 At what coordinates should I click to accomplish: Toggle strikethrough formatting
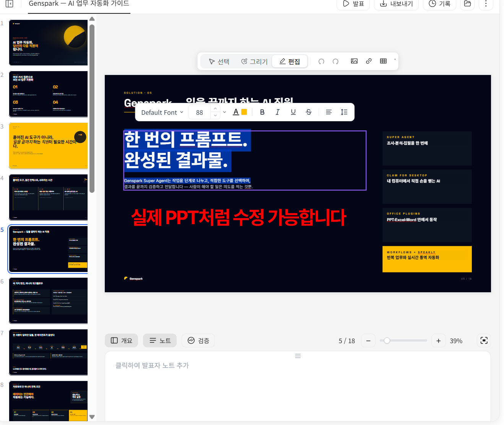tap(309, 112)
